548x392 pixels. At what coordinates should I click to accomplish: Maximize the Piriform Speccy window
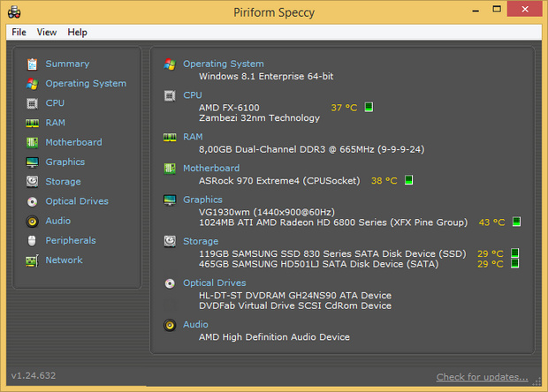(x=497, y=10)
